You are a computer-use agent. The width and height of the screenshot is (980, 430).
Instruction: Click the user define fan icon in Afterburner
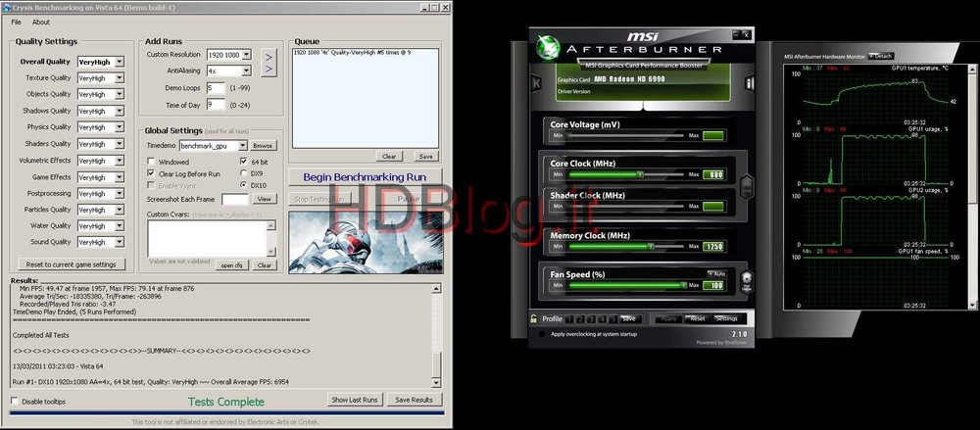pyautogui.click(x=746, y=280)
